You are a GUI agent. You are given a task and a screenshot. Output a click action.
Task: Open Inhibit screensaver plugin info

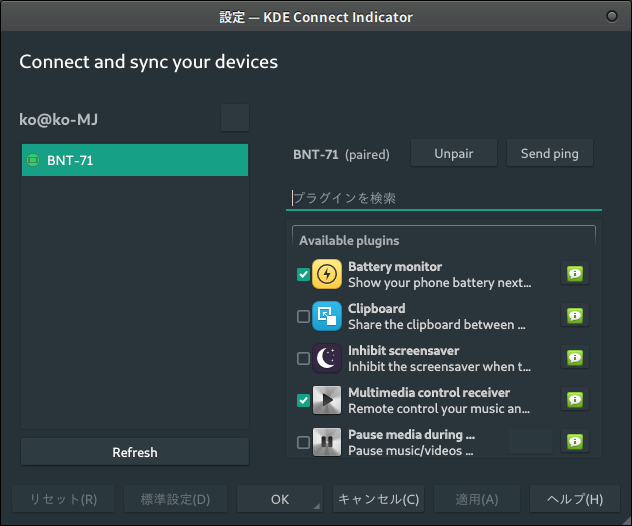575,358
